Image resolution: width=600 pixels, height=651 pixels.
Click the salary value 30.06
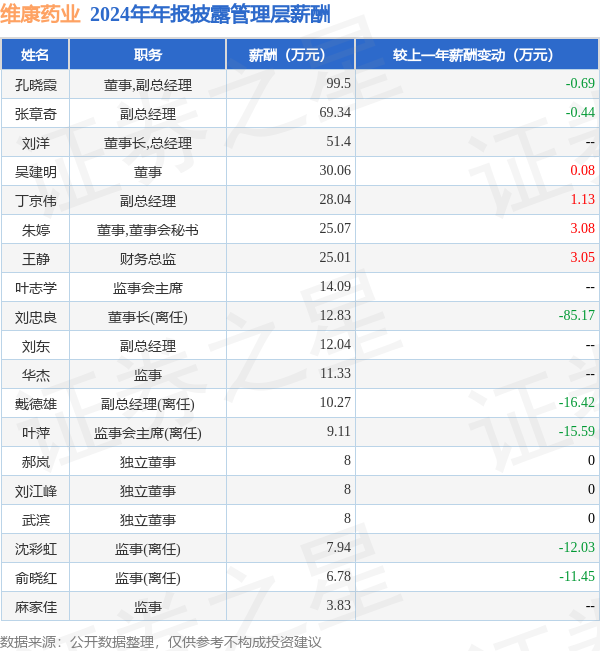pyautogui.click(x=335, y=170)
